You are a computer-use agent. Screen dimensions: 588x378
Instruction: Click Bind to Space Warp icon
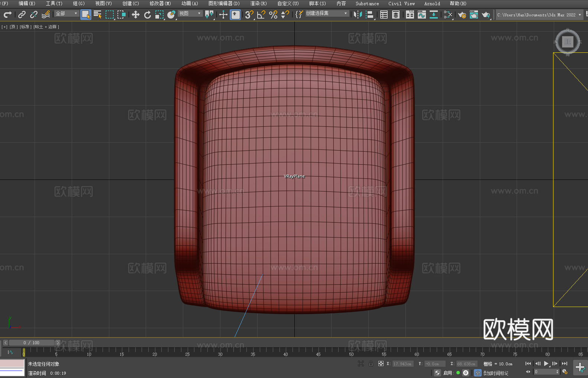point(46,14)
